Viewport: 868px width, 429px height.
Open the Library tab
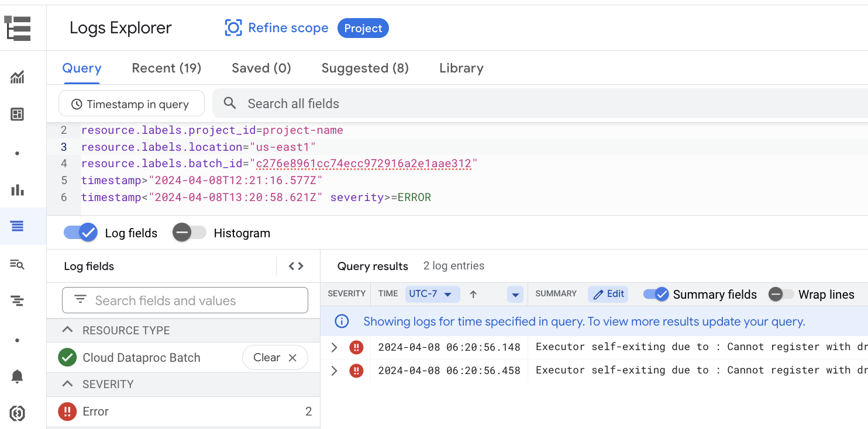point(461,68)
